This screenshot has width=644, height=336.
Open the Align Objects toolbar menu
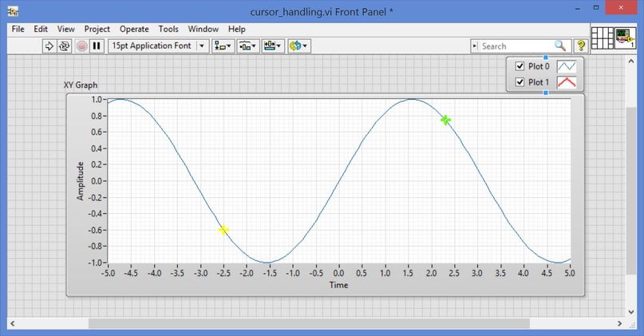pos(223,45)
